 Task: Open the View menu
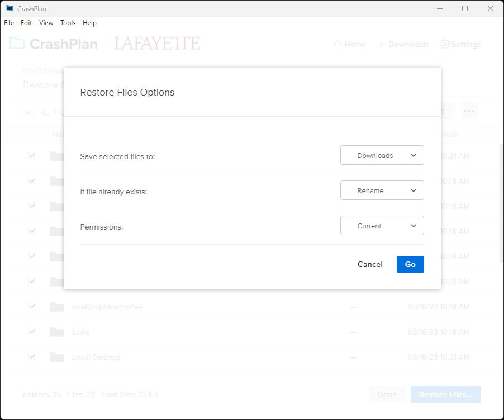46,23
